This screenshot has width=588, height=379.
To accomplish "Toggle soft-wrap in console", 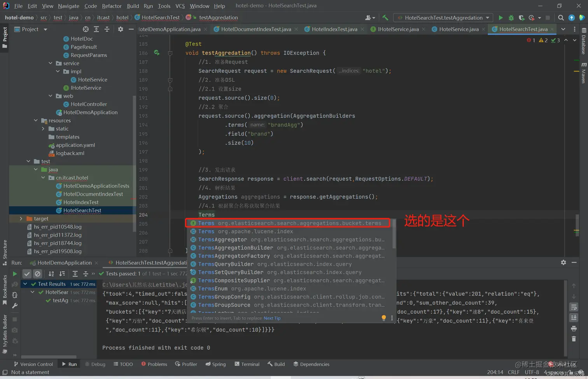I will pos(574,307).
